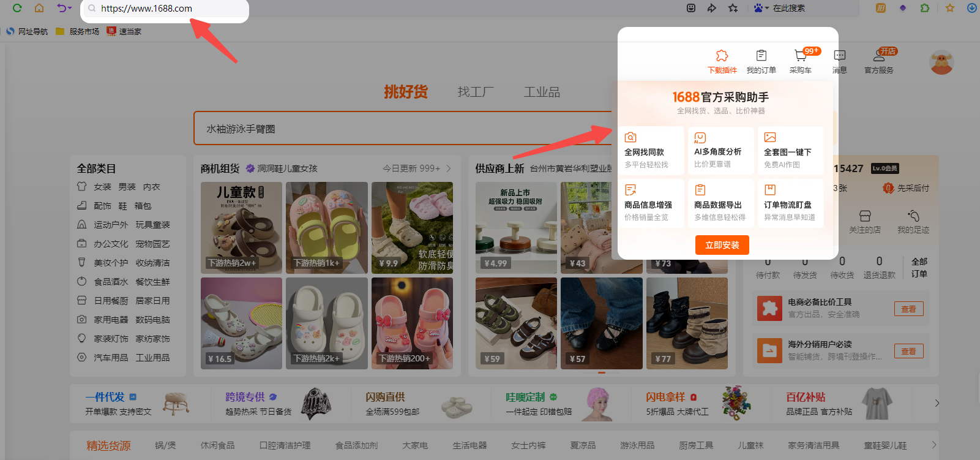The image size is (980, 460).
Task: Click the 立即安装 install button
Action: 722,245
